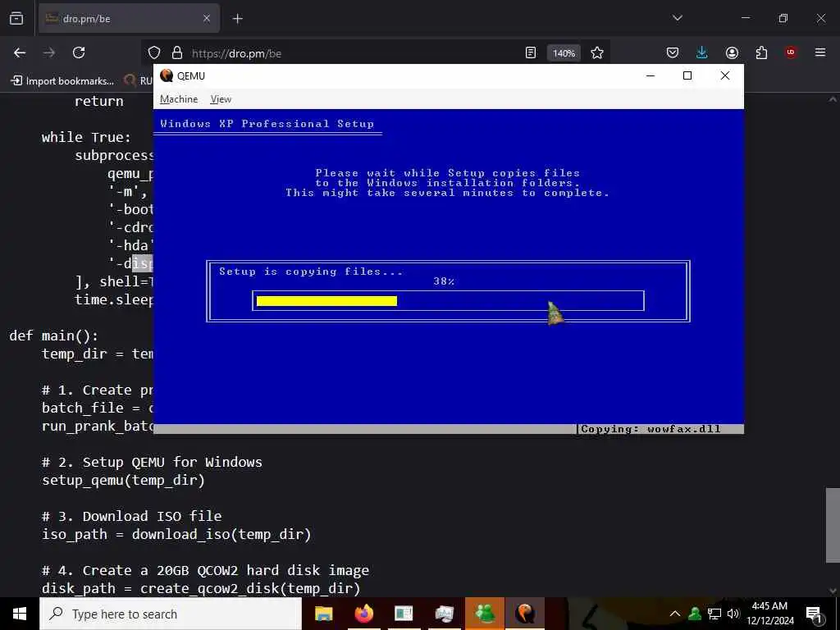Open Firefox View recent browsing icon

16,18
